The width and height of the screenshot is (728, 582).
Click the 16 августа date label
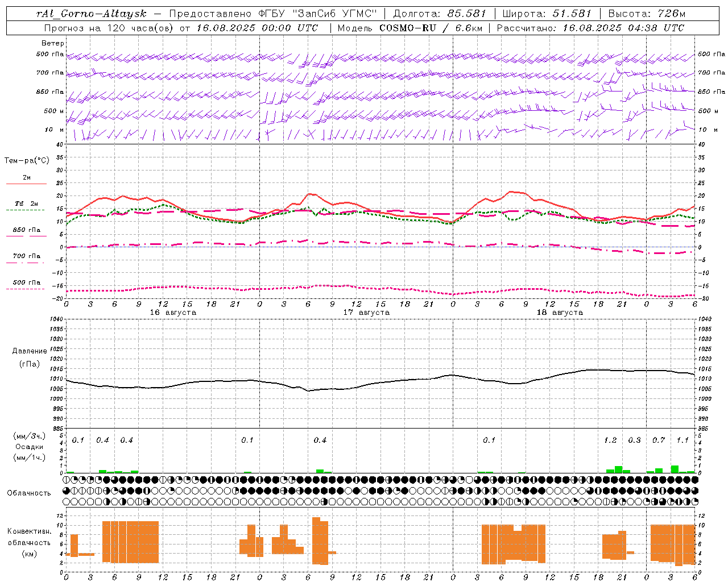point(173,313)
